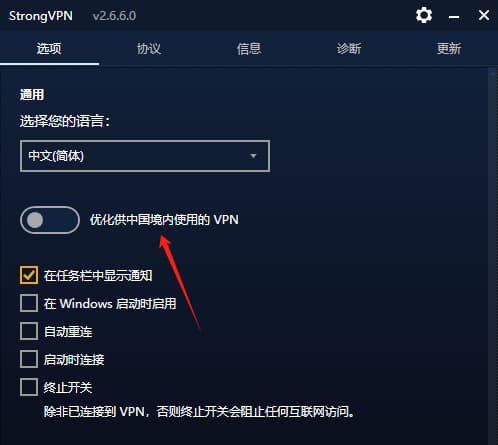498x445 pixels.
Task: Minimize the StrongVPN window
Action: point(454,16)
